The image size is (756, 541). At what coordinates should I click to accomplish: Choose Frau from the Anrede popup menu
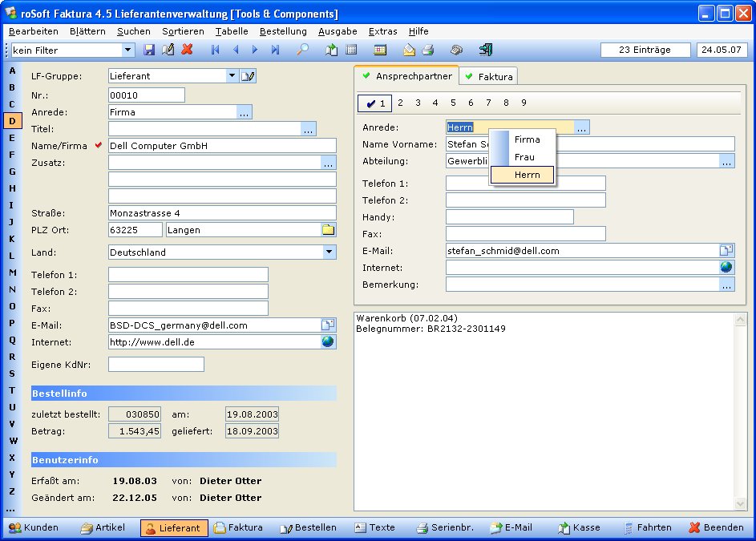(525, 157)
